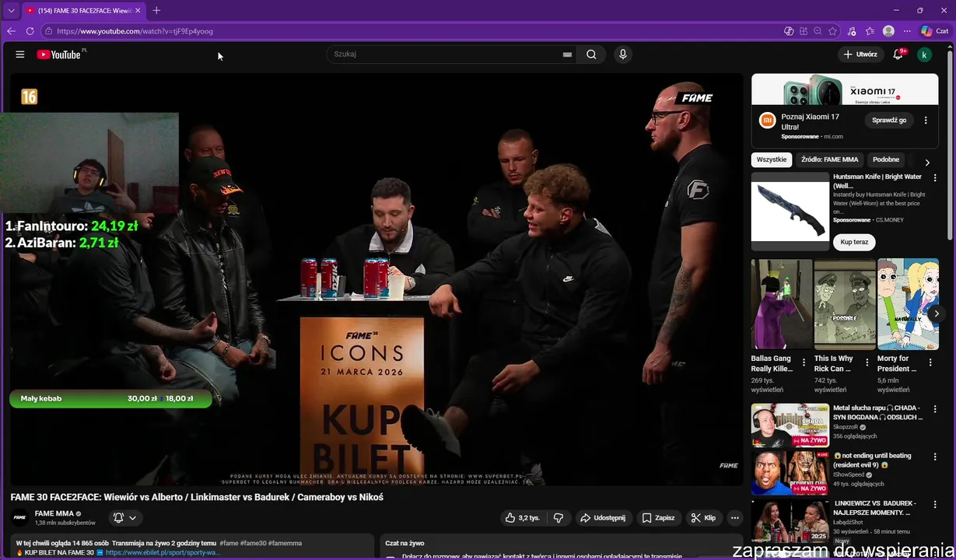Viewport: 956px width, 560px height.
Task: Save video with Zapisz button
Action: coord(657,517)
